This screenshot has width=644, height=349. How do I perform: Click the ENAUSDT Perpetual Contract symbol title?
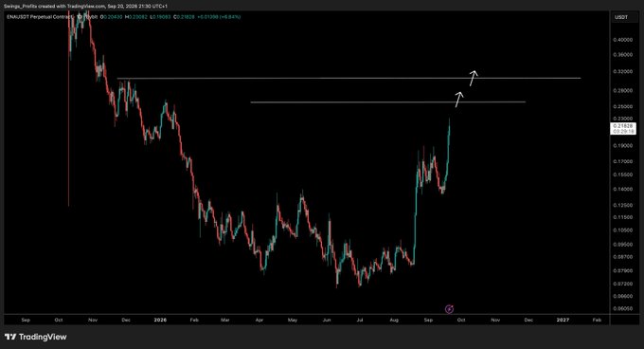pyautogui.click(x=40, y=17)
